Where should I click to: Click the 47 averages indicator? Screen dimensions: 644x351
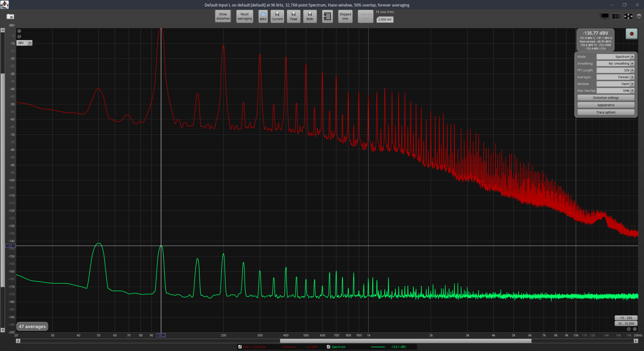coord(32,326)
